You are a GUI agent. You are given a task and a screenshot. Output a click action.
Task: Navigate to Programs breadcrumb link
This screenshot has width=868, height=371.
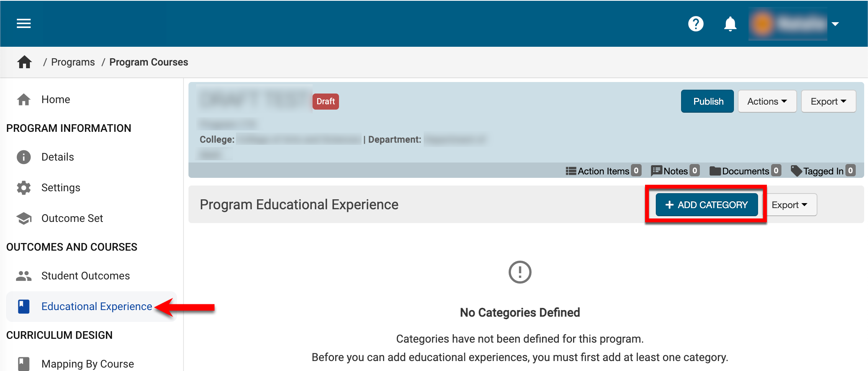coord(73,62)
